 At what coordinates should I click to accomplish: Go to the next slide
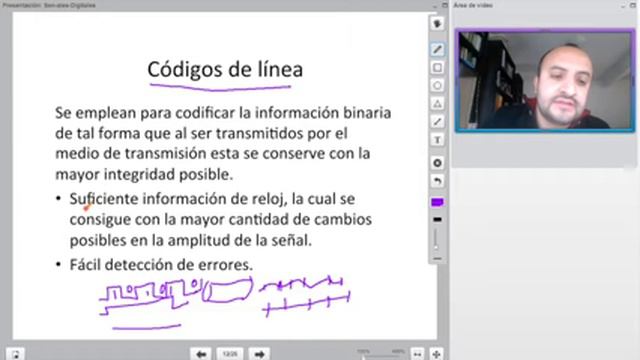click(259, 354)
